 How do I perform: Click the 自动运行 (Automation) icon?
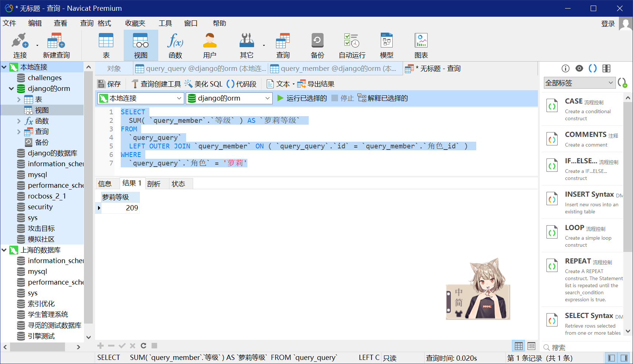coord(351,45)
